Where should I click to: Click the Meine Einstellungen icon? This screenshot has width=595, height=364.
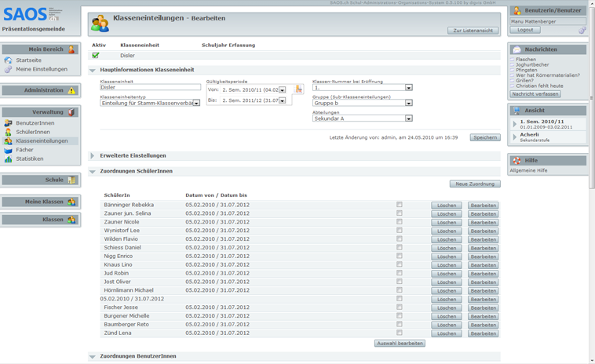coord(8,69)
